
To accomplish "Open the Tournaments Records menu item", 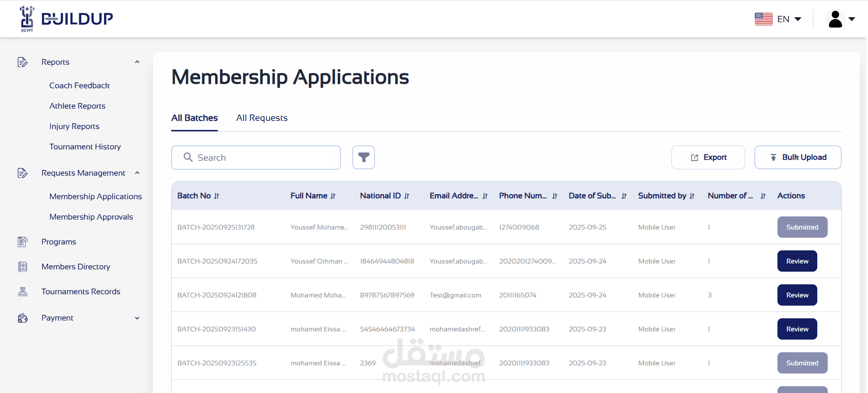I will point(81,292).
